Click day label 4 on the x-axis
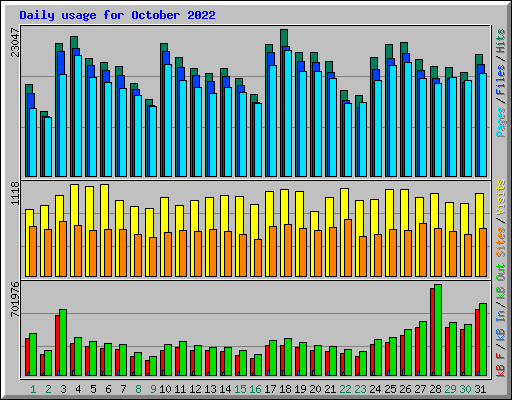The width and height of the screenshot is (512, 400). click(78, 389)
